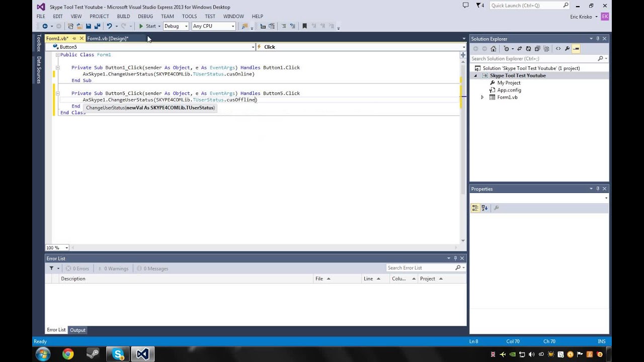This screenshot has width=644, height=362.
Task: Pin the Error List panel
Action: click(x=455, y=258)
